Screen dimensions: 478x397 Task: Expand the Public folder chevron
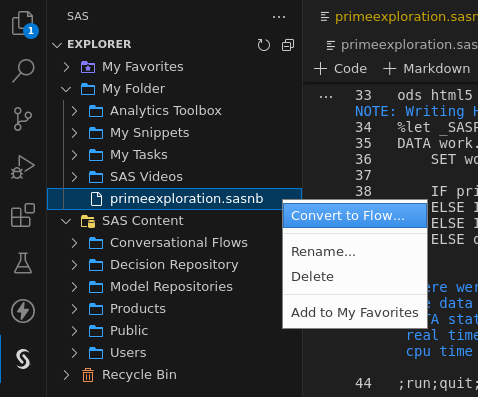[74, 331]
